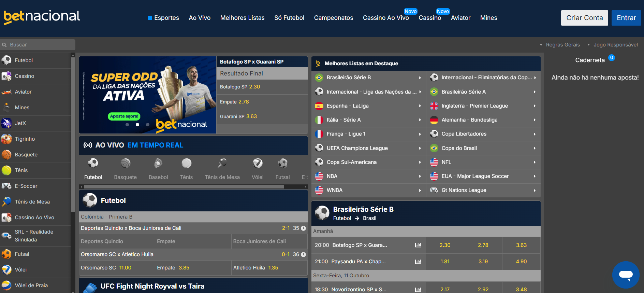Click the Caderneta bet count badge
Image resolution: width=644 pixels, height=293 pixels.
click(x=612, y=58)
